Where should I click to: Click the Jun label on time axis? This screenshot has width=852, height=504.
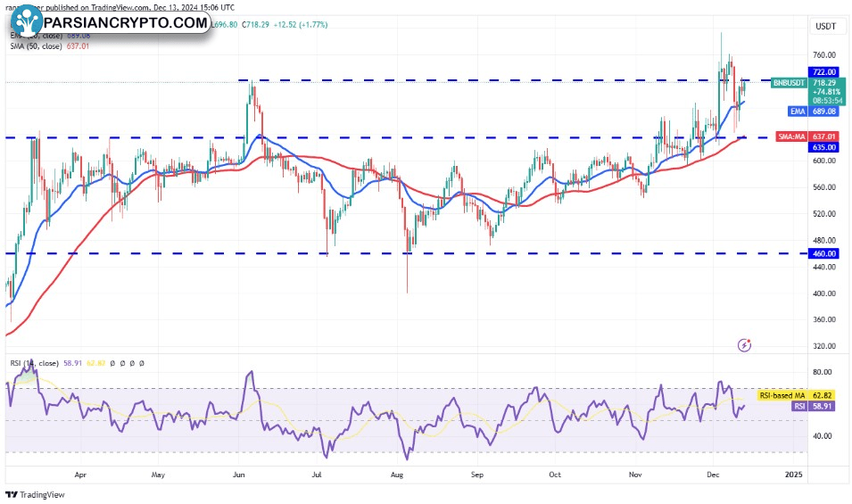coord(238,475)
